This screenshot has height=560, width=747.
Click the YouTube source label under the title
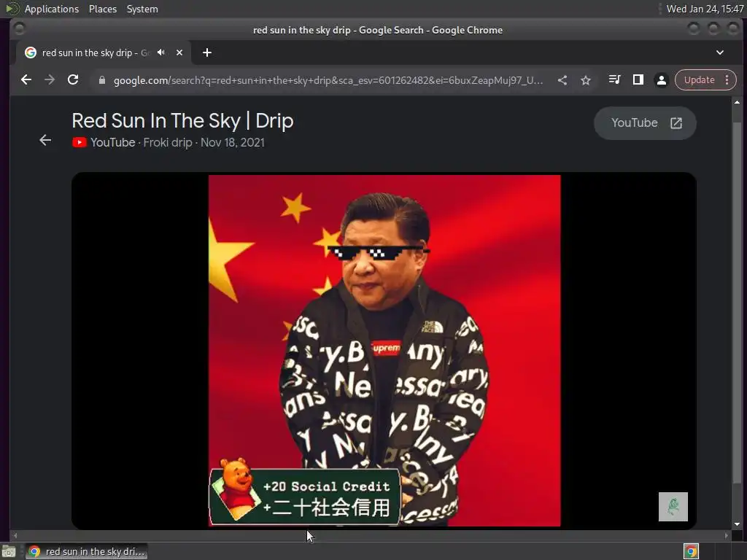pos(113,142)
